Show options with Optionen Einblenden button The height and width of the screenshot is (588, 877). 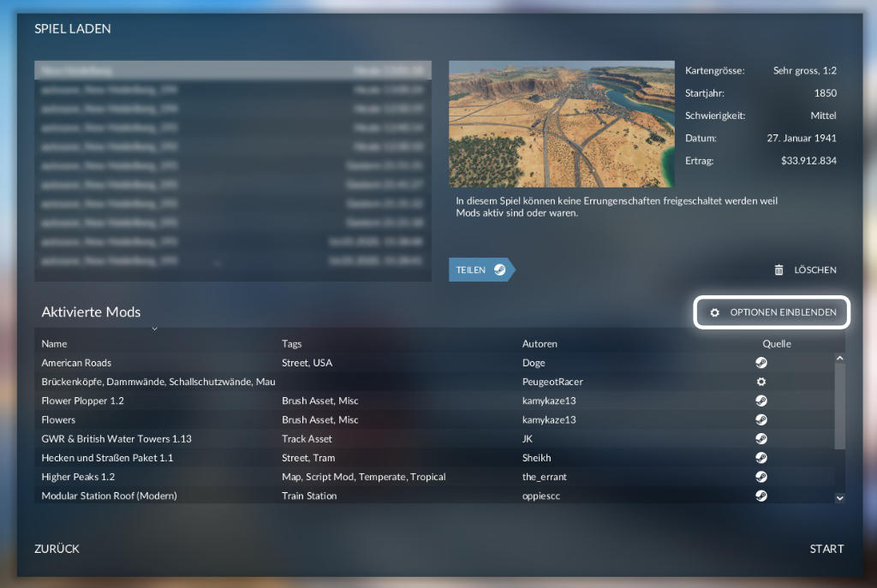pyautogui.click(x=772, y=312)
